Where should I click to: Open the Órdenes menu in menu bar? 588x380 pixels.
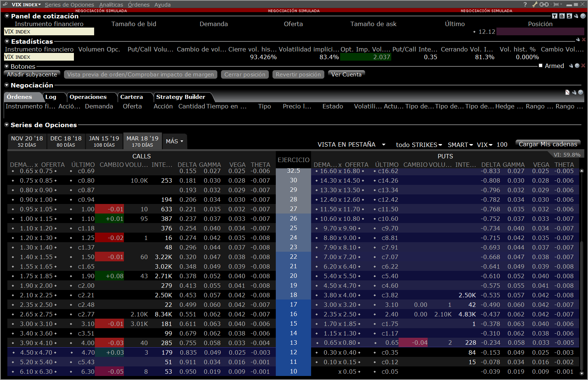[139, 4]
